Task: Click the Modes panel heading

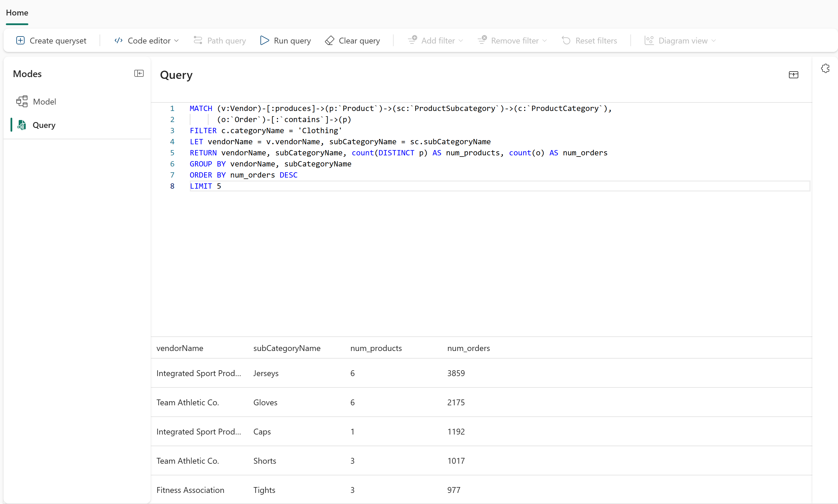Action: pyautogui.click(x=27, y=74)
